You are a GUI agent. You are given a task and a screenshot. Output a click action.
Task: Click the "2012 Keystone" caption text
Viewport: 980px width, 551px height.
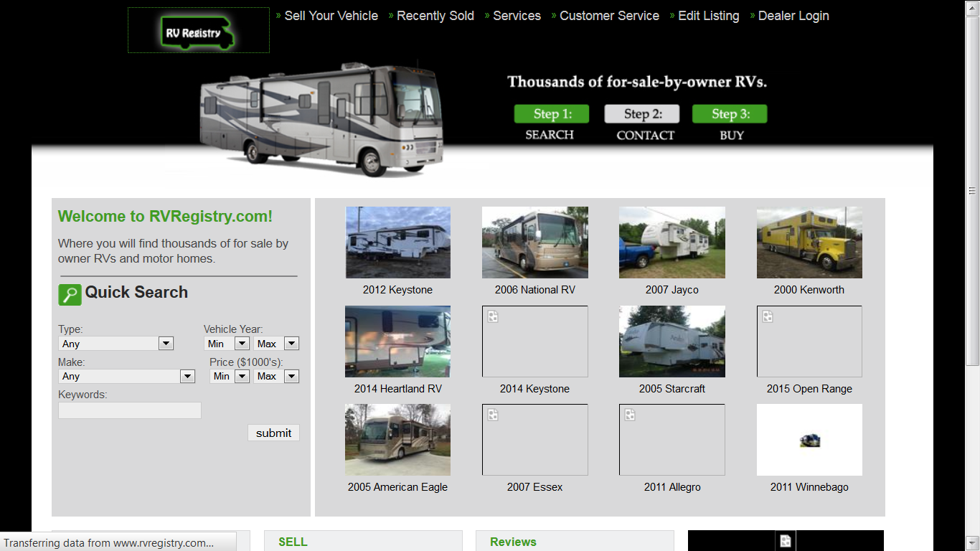tap(397, 290)
